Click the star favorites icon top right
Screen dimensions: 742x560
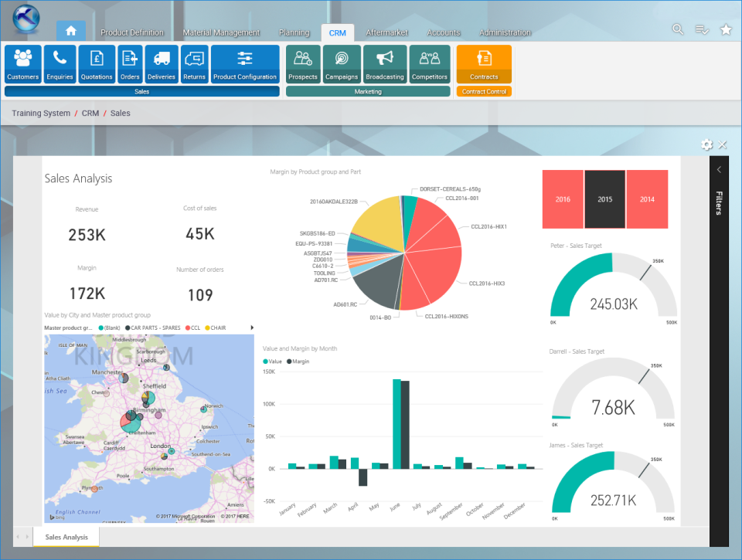(x=726, y=29)
